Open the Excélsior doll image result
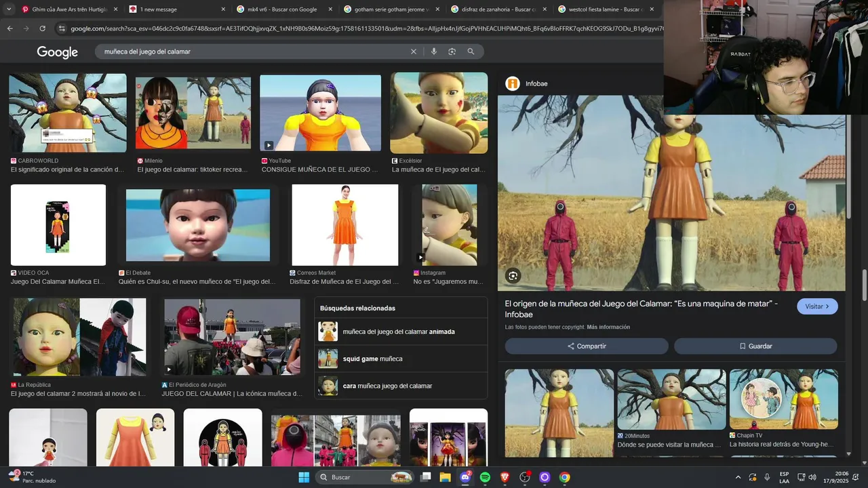868x488 pixels. point(439,113)
